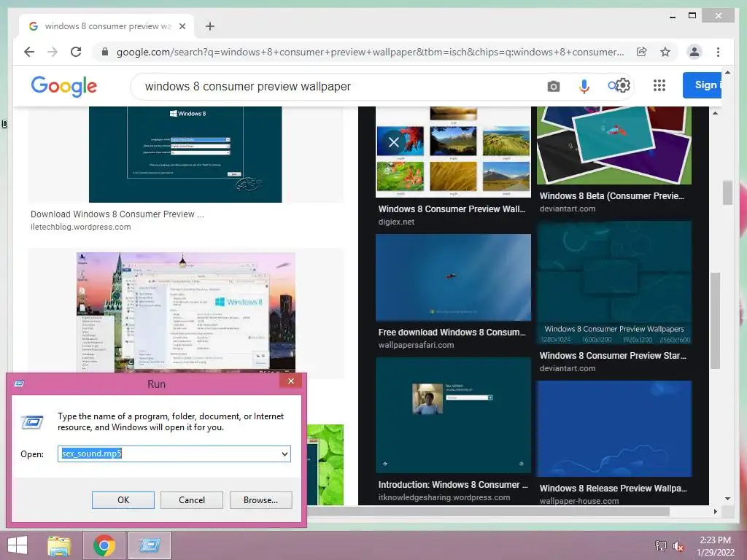Share this page using the share icon
Image resolution: width=747 pixels, height=560 pixels.
642,52
